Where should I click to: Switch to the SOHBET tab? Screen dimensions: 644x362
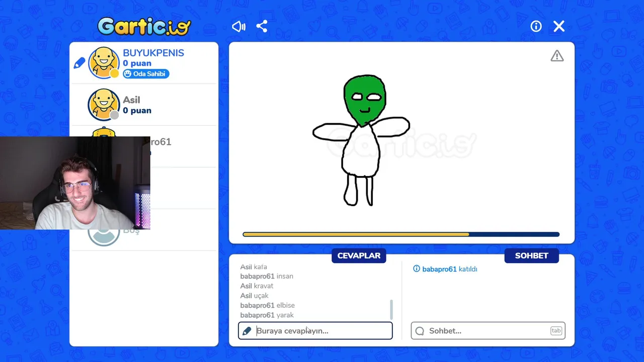coord(531,255)
